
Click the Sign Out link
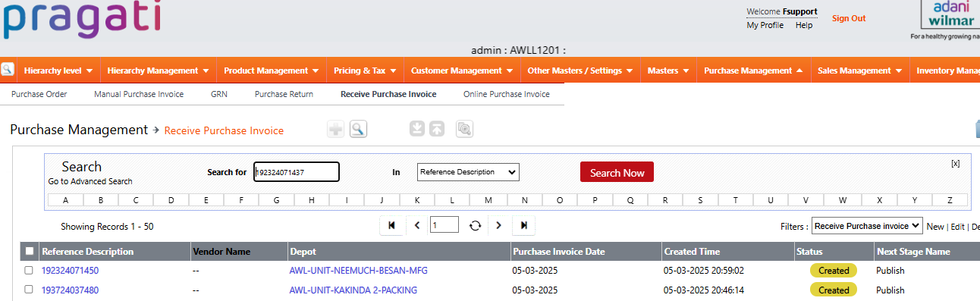[x=849, y=18]
